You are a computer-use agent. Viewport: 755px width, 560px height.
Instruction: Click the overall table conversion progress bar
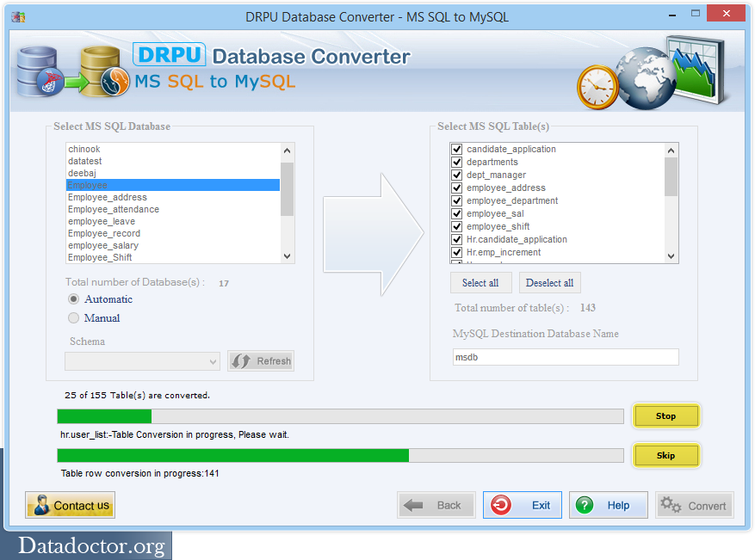click(x=340, y=416)
